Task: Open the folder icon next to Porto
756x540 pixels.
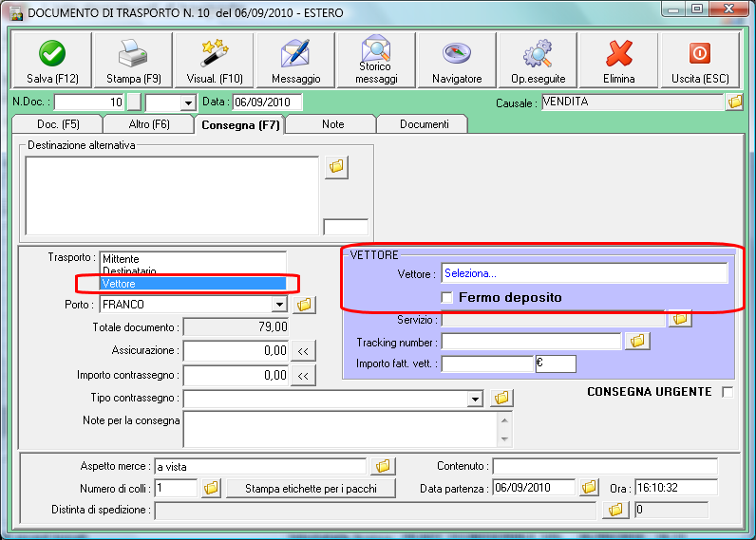Action: (304, 305)
